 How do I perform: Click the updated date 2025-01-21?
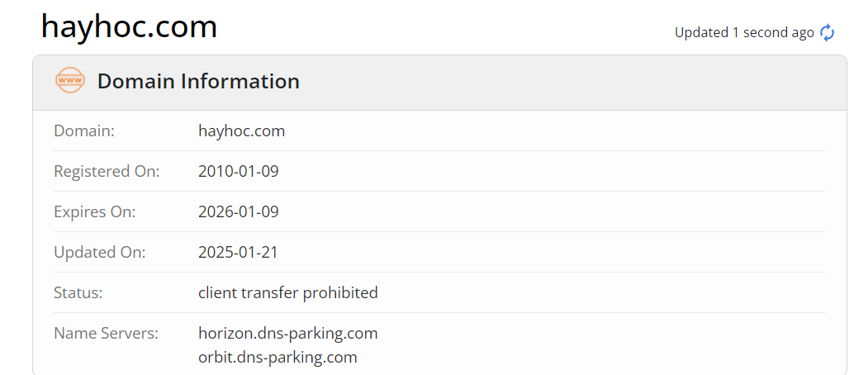coord(238,252)
